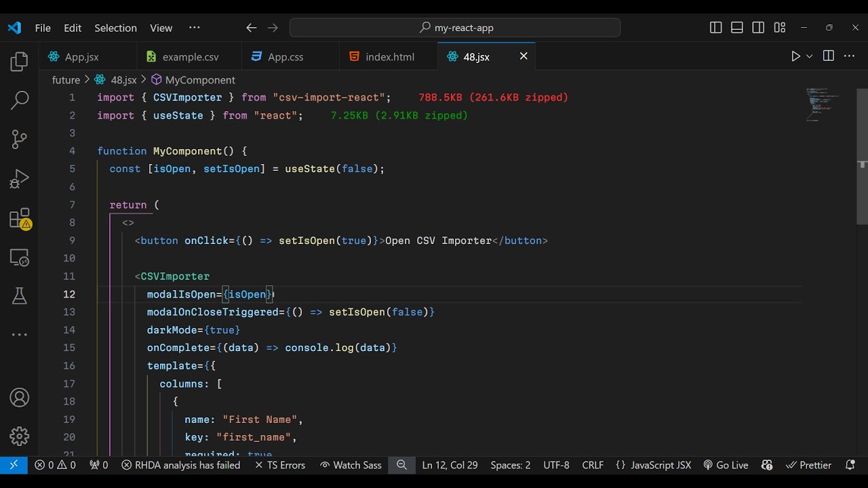This screenshot has height=488, width=868.
Task: Toggle the primary side bar layout icon
Action: (715, 28)
